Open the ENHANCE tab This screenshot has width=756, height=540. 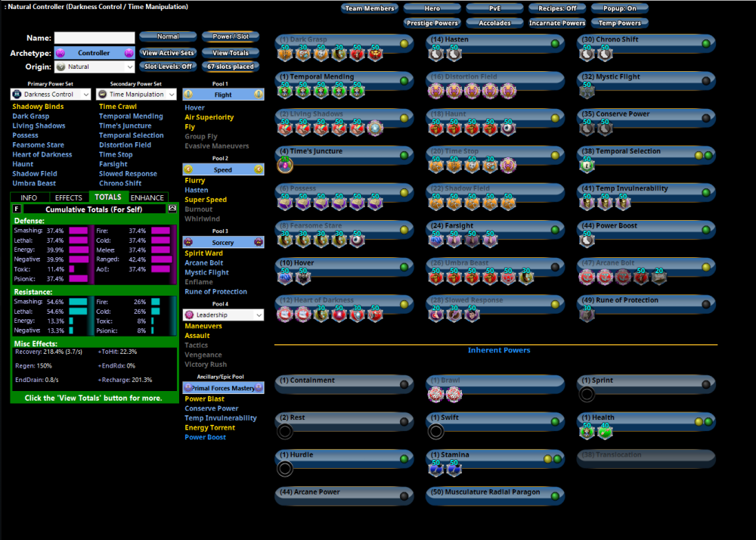(x=147, y=197)
